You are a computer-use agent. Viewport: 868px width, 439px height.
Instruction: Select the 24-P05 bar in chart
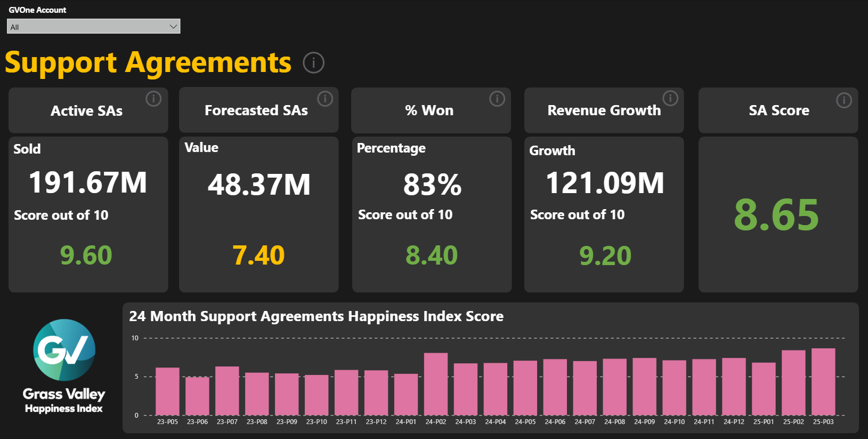525,388
